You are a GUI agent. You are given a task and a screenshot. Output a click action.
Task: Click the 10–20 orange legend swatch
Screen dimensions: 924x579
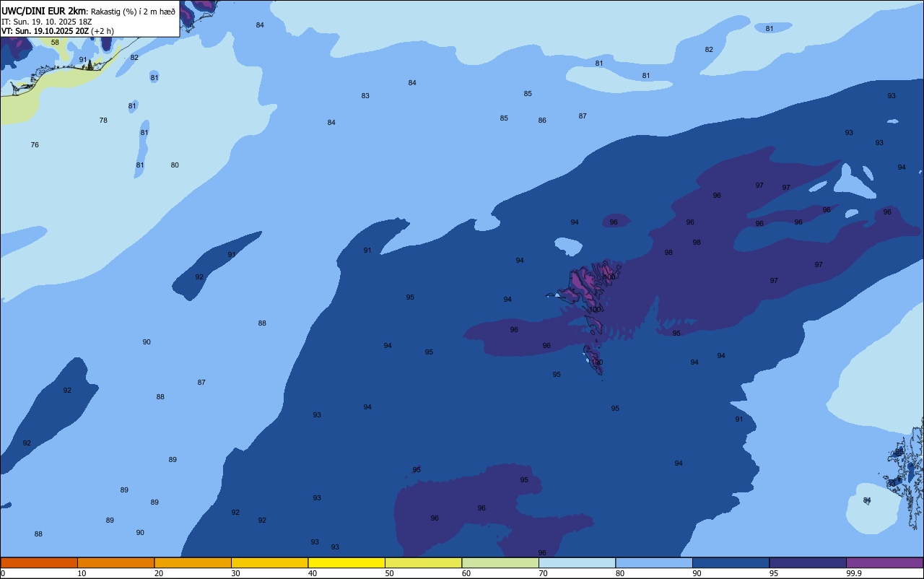tap(115, 562)
